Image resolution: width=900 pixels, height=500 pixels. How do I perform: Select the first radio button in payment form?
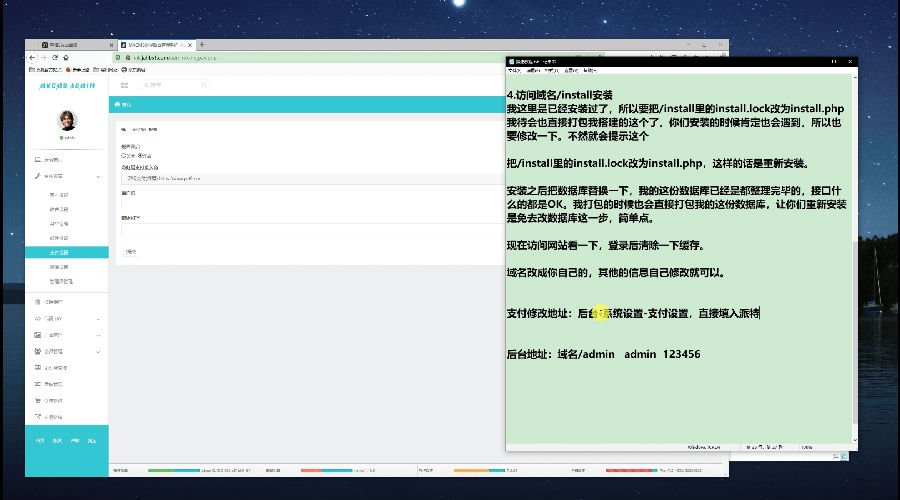(x=123, y=155)
